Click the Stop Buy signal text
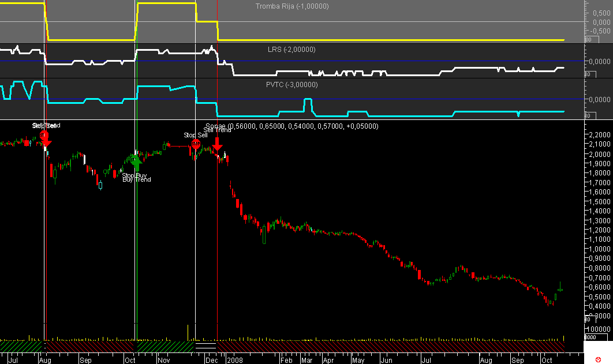The height and width of the screenshot is (364, 613). pyautogui.click(x=134, y=175)
